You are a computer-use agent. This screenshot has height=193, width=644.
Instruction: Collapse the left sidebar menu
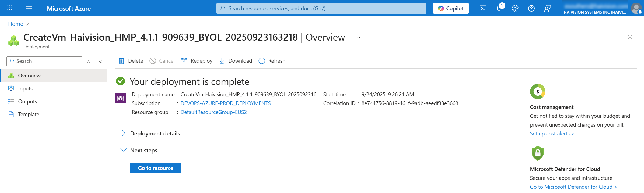[x=101, y=61]
